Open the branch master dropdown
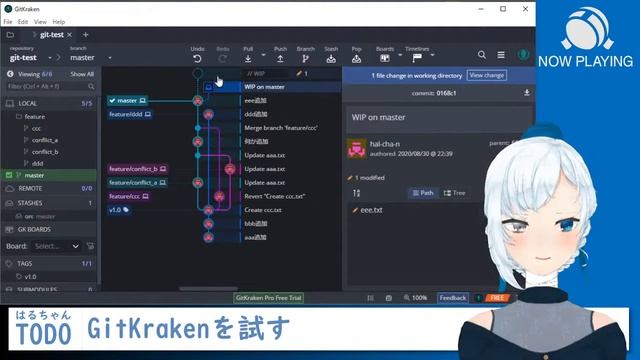 click(x=110, y=58)
